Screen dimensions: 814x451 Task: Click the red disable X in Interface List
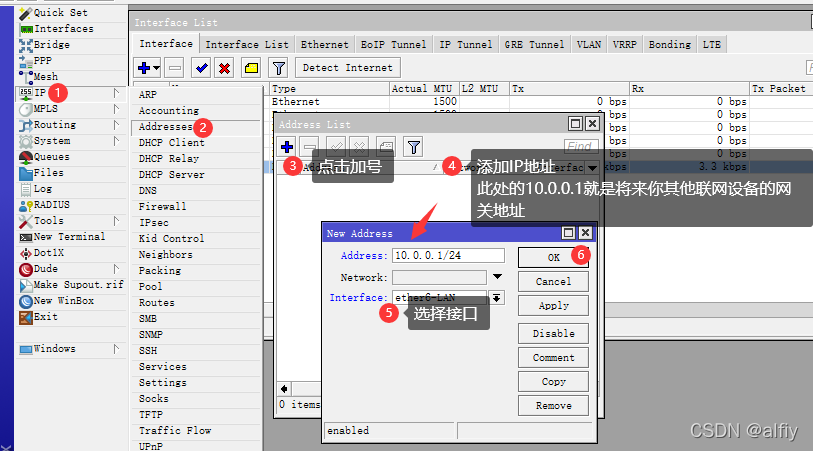coord(224,68)
